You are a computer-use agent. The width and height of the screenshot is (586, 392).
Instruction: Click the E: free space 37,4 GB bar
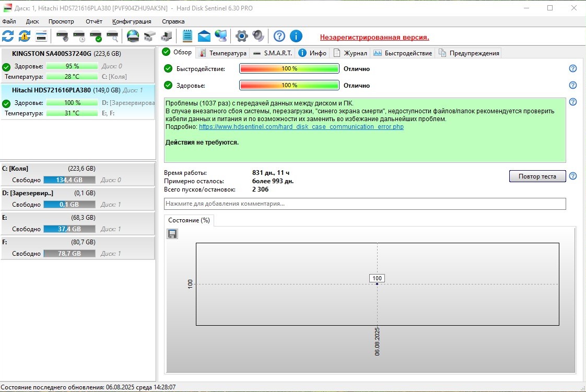point(69,229)
